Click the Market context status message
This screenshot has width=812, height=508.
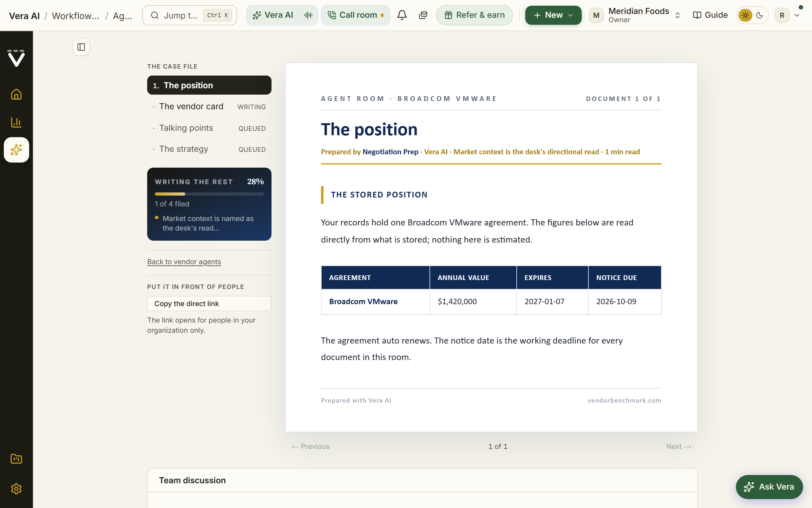[208, 224]
